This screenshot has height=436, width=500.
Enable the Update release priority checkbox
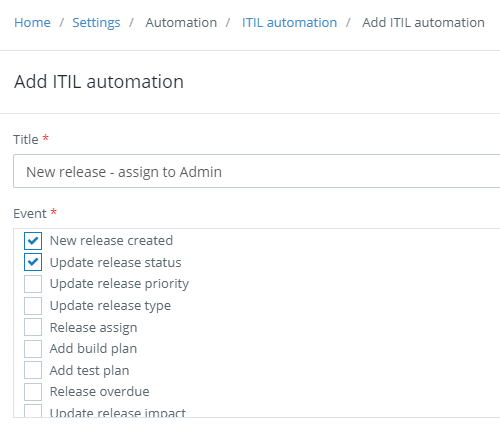[x=33, y=284]
